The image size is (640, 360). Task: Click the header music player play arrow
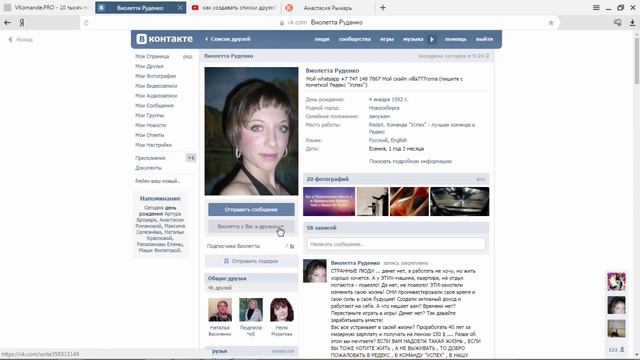point(432,39)
